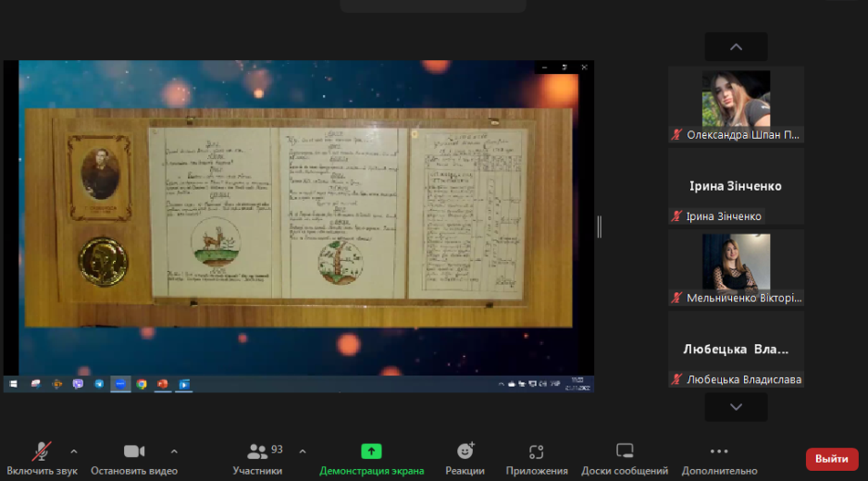Select Ірина Зінченко participant tile
The height and width of the screenshot is (481, 868).
(x=736, y=186)
